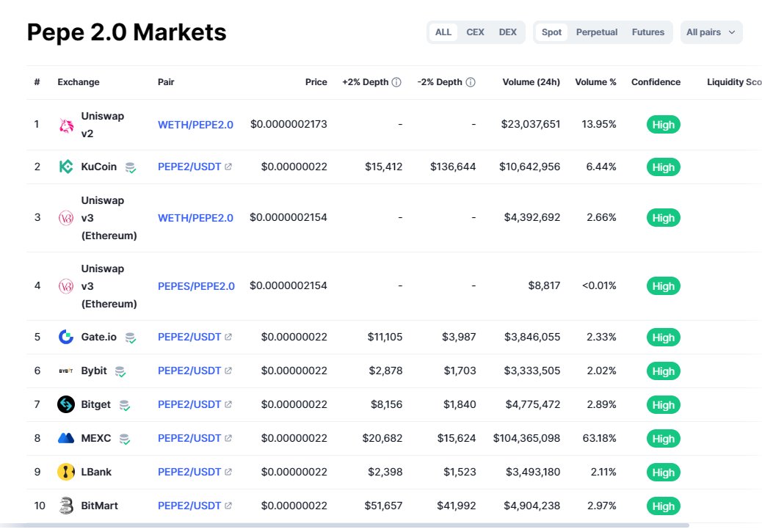Open WETH/PEPE2.0 pair on Uniswap v2
This screenshot has height=532, width=762.
click(195, 125)
